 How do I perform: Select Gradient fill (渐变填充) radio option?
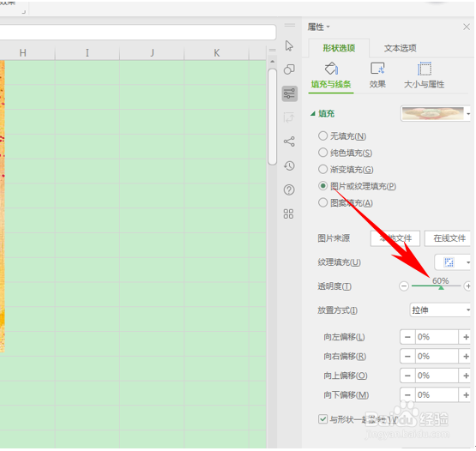tap(322, 169)
